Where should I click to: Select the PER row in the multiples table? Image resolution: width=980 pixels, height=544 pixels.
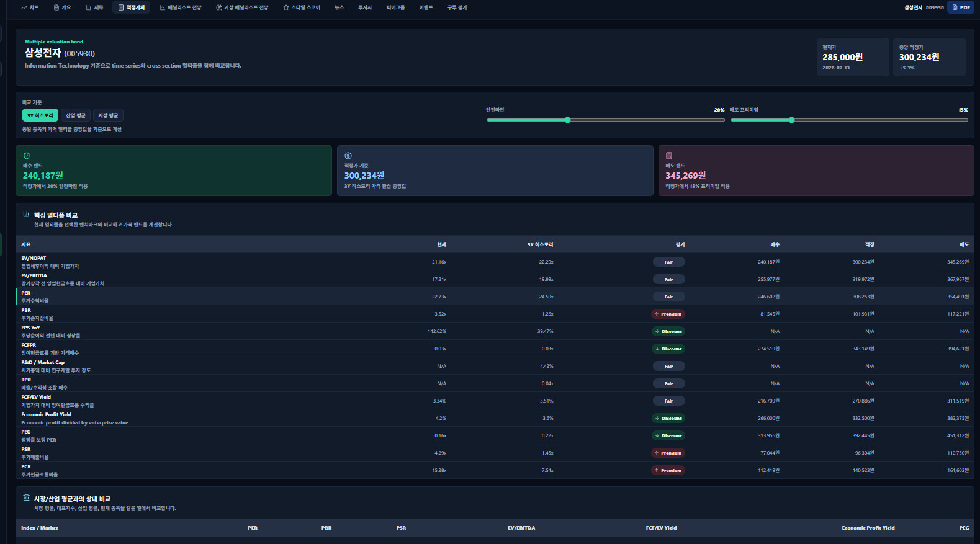(495, 297)
